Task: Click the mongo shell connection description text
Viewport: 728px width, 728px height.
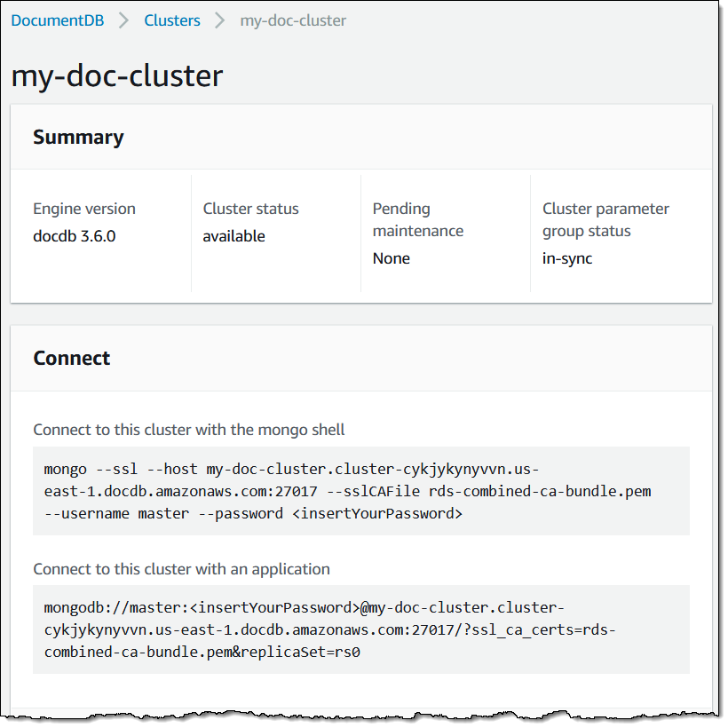Action: [189, 430]
